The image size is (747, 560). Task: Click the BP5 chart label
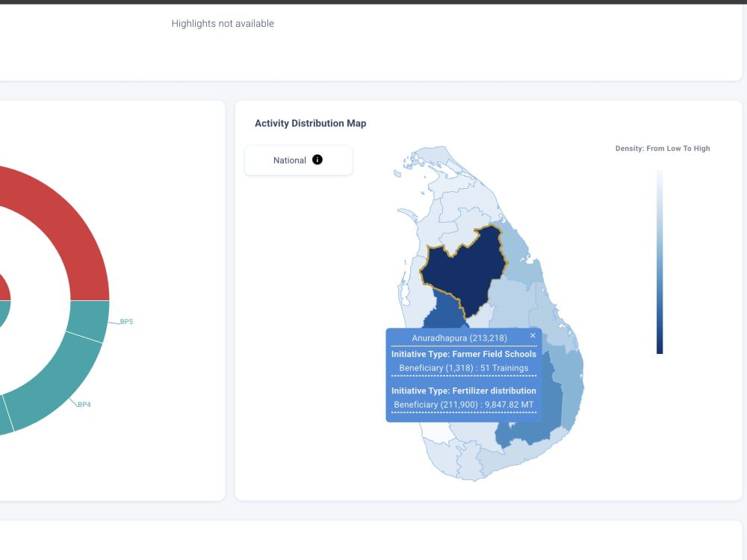126,322
